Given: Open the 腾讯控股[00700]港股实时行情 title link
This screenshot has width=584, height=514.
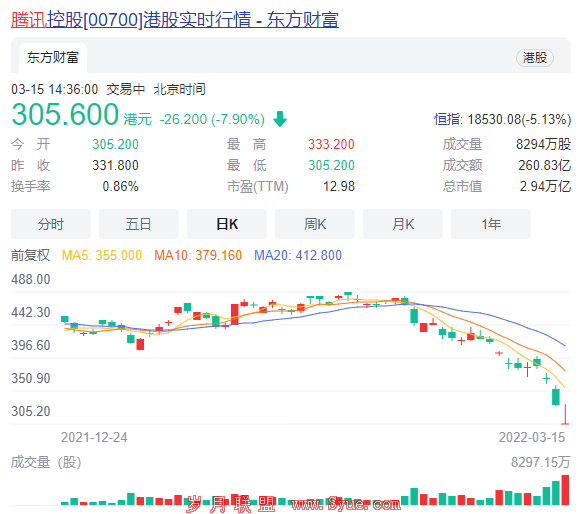Looking at the screenshot, I should click(x=175, y=19).
